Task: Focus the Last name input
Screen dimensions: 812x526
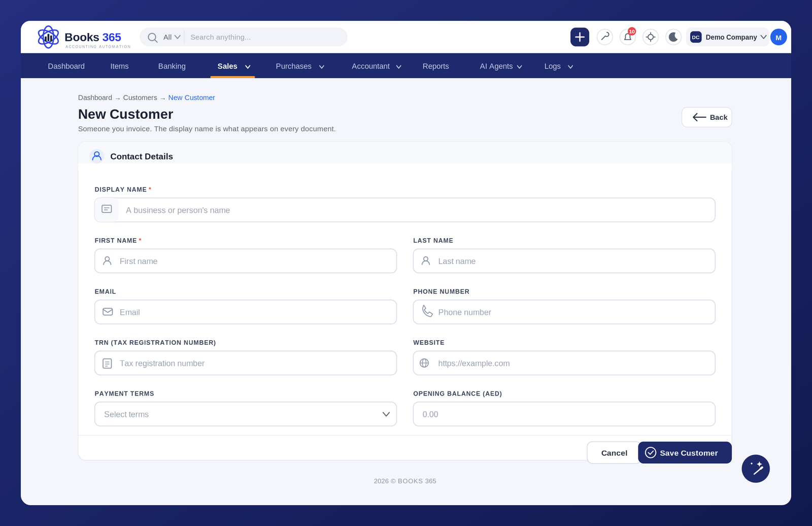Action: (x=564, y=261)
